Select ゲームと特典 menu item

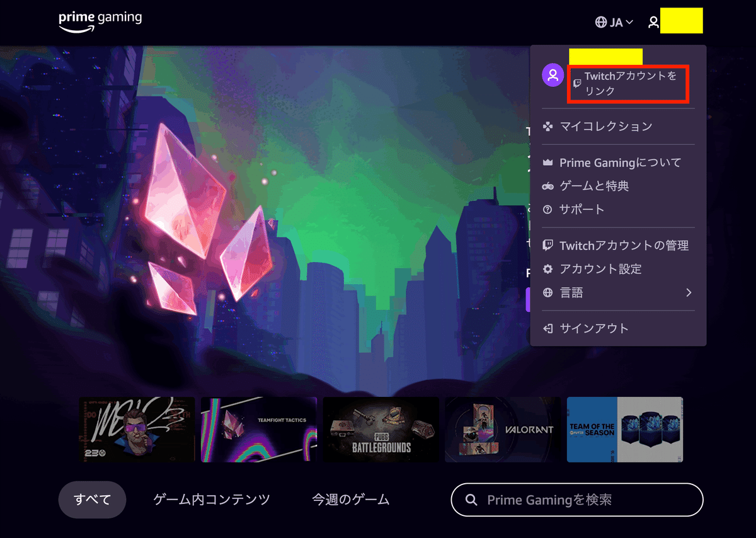click(x=594, y=186)
